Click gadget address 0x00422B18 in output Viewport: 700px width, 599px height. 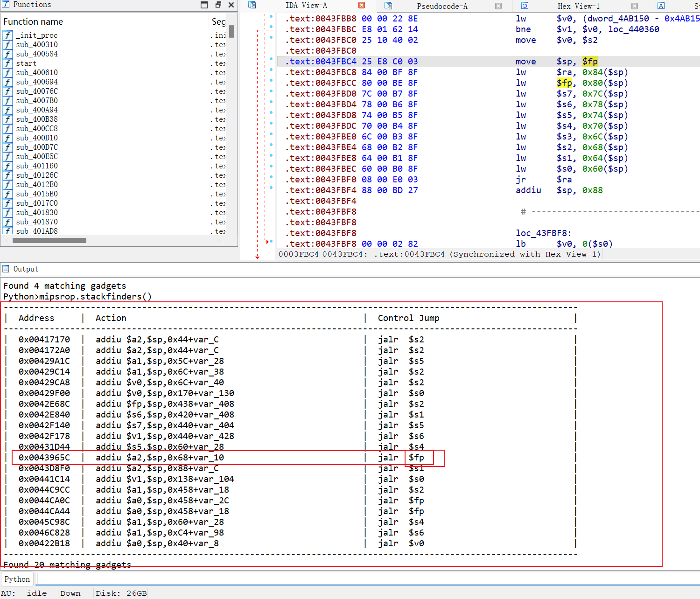point(44,543)
